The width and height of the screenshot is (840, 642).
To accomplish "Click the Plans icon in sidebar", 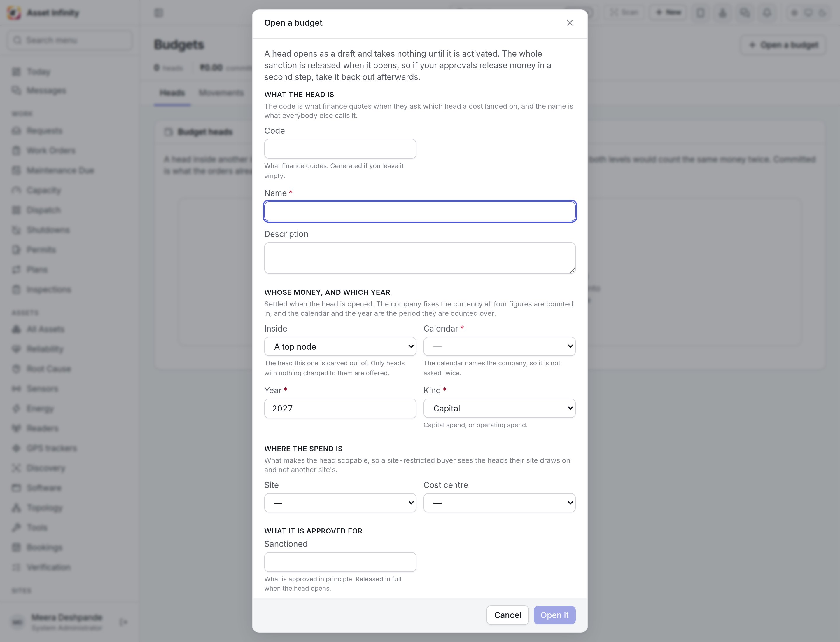I will 16,270.
